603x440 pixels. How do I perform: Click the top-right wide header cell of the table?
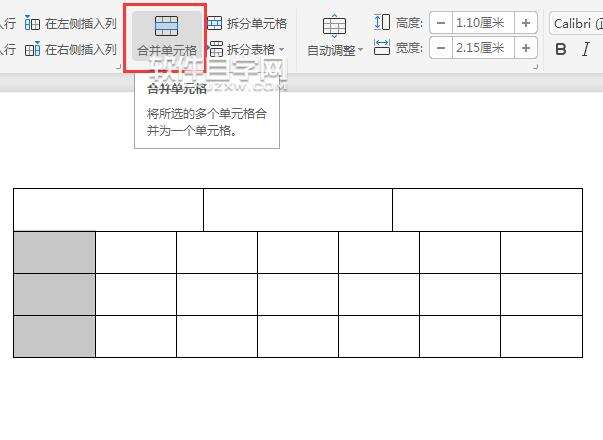point(488,210)
